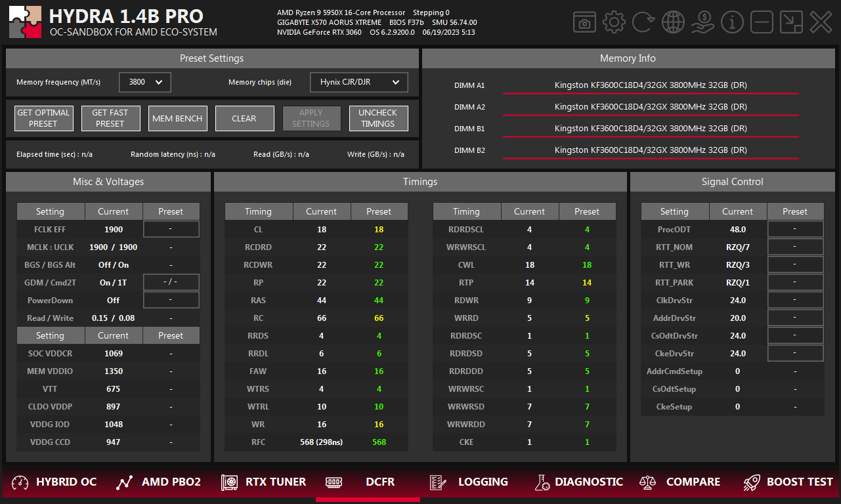This screenshot has height=504, width=841.
Task: Click the FCLK EFF preset box
Action: [x=171, y=229]
